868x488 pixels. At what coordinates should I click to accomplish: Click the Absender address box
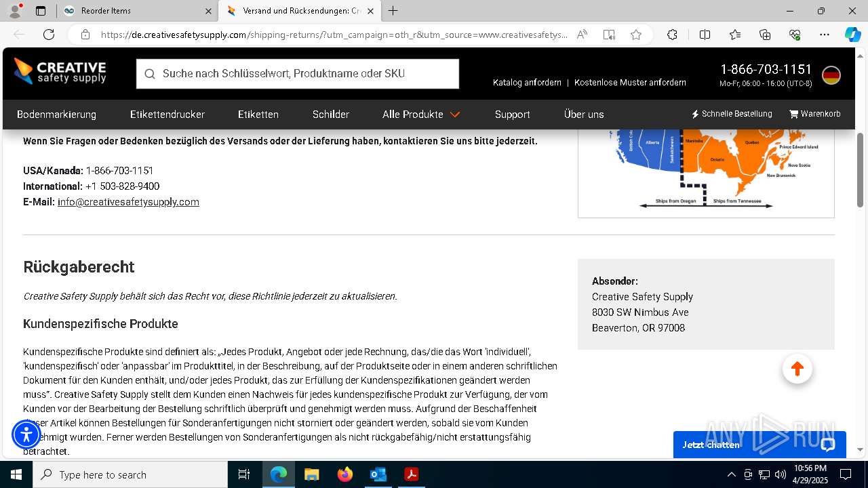(706, 304)
